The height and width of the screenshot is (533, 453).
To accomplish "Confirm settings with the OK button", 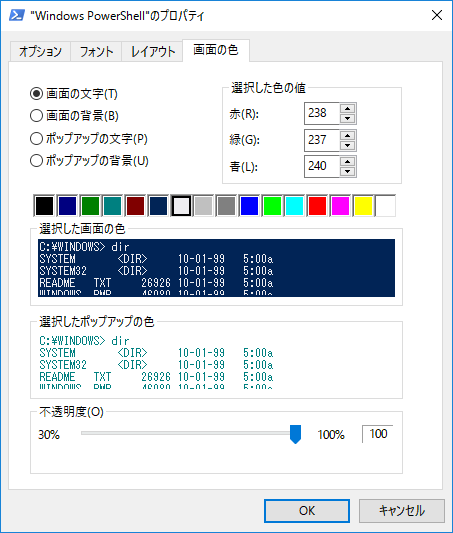I will [x=307, y=511].
